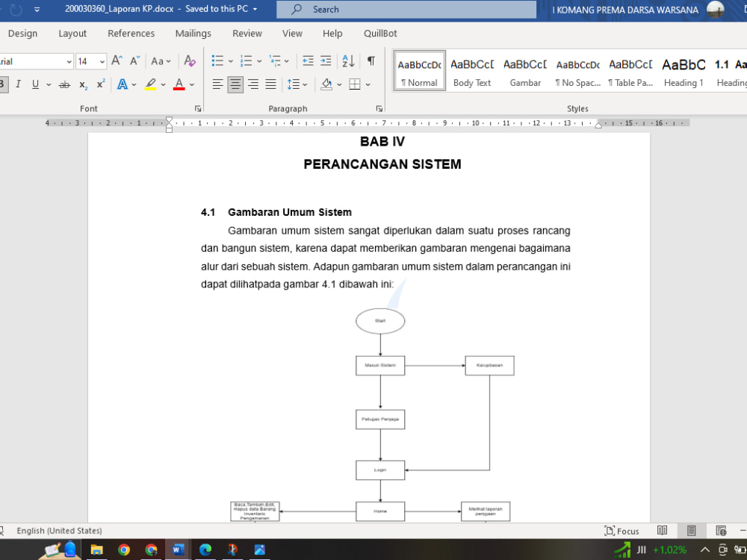Apply the Body Text style
Image resolution: width=747 pixels, height=560 pixels.
point(472,71)
